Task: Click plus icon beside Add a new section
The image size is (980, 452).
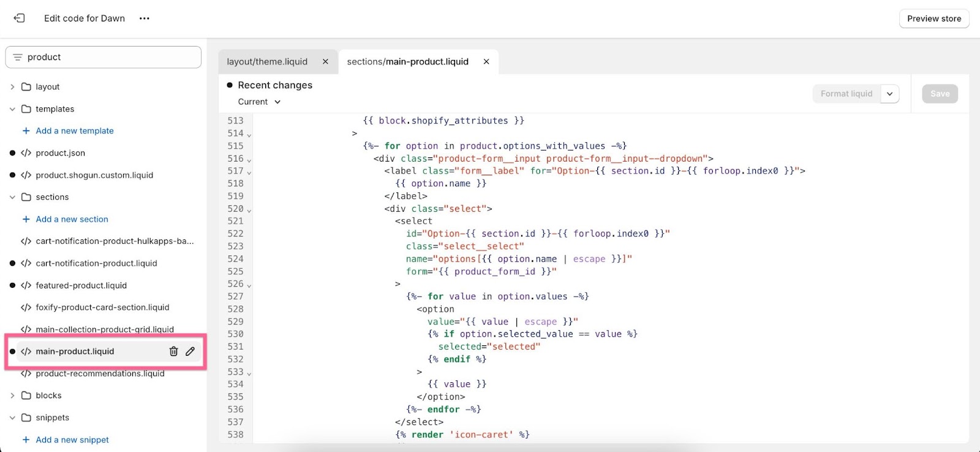Action: 26,219
